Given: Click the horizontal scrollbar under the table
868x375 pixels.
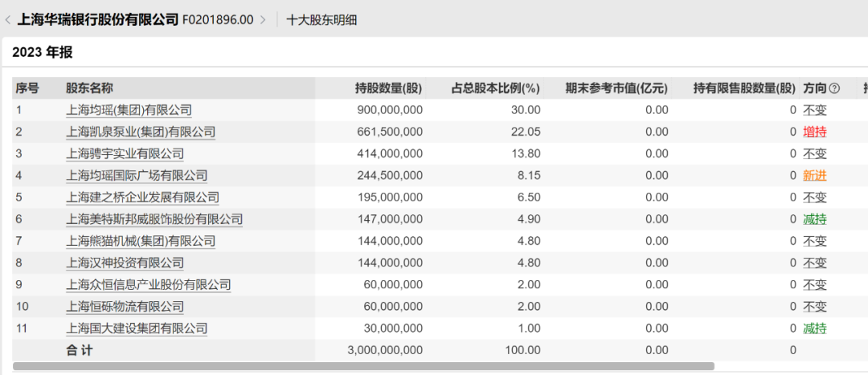Looking at the screenshot, I should click(363, 366).
